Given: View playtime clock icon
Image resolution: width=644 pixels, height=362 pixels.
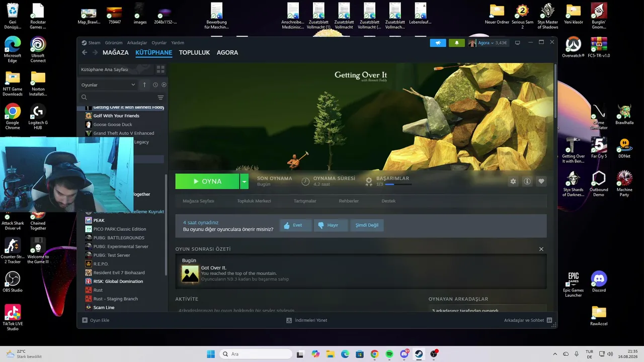Looking at the screenshot, I should [x=305, y=182].
